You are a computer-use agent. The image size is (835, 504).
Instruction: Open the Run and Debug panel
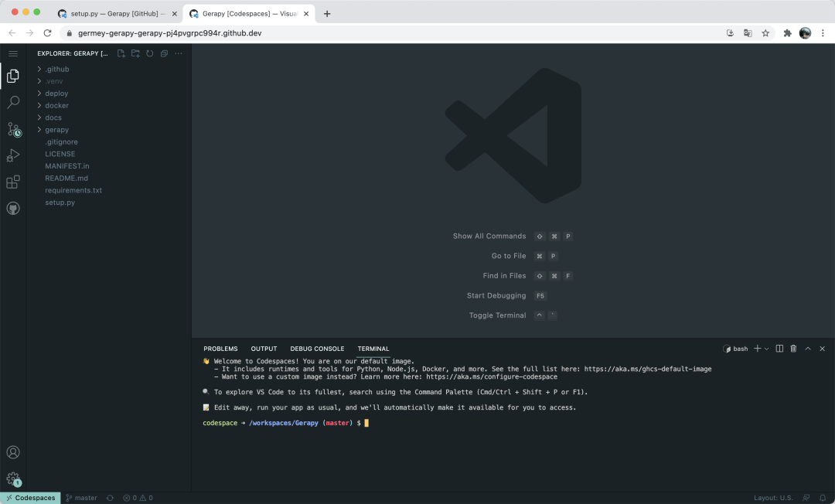click(x=12, y=155)
